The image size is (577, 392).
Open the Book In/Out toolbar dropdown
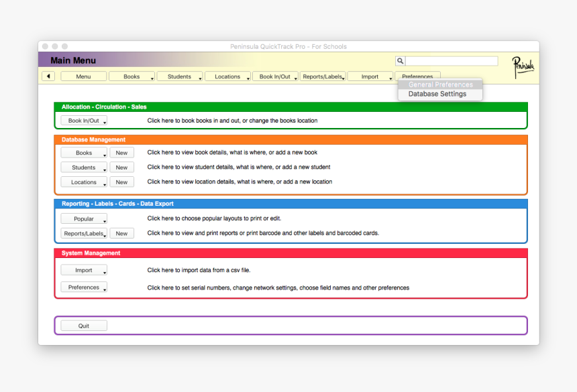coord(275,76)
